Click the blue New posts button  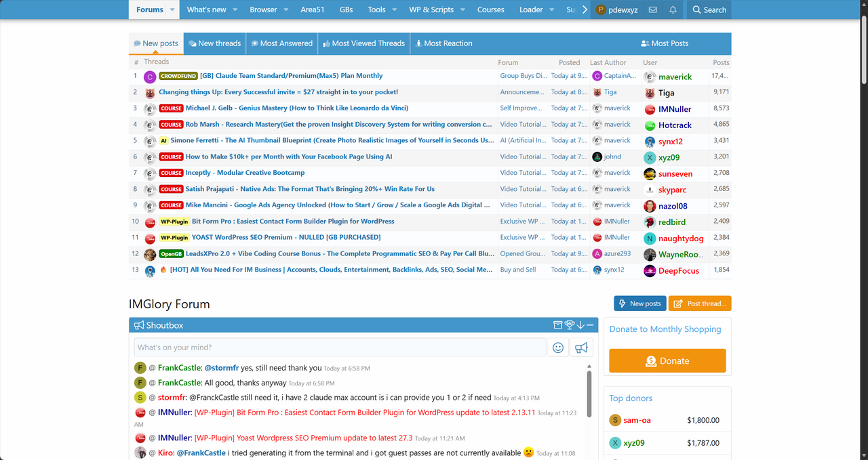click(x=639, y=304)
